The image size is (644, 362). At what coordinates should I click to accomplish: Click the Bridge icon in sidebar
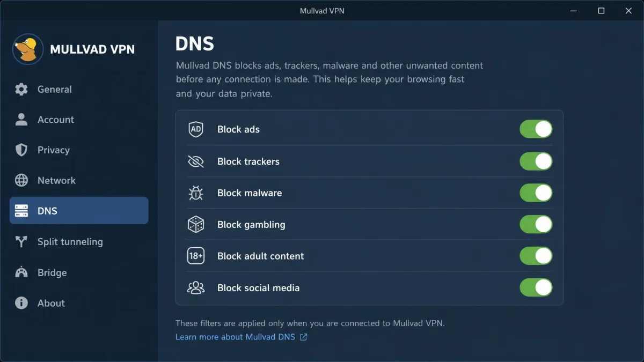pyautogui.click(x=21, y=272)
